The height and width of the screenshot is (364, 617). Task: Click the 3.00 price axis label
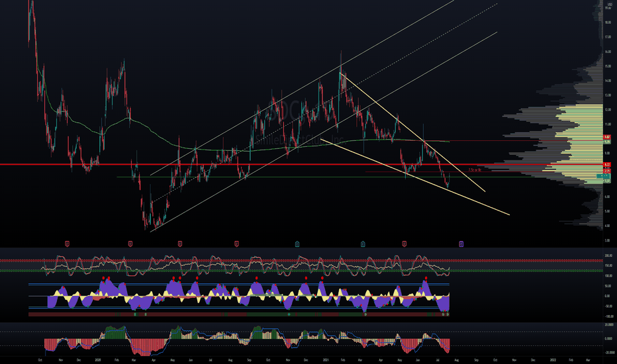tap(608, 240)
